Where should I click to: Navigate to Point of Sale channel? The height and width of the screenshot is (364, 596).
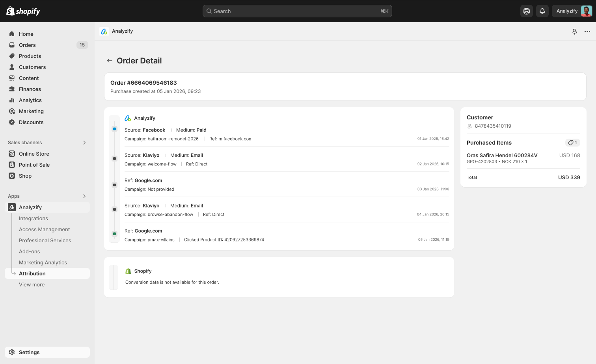coord(34,165)
